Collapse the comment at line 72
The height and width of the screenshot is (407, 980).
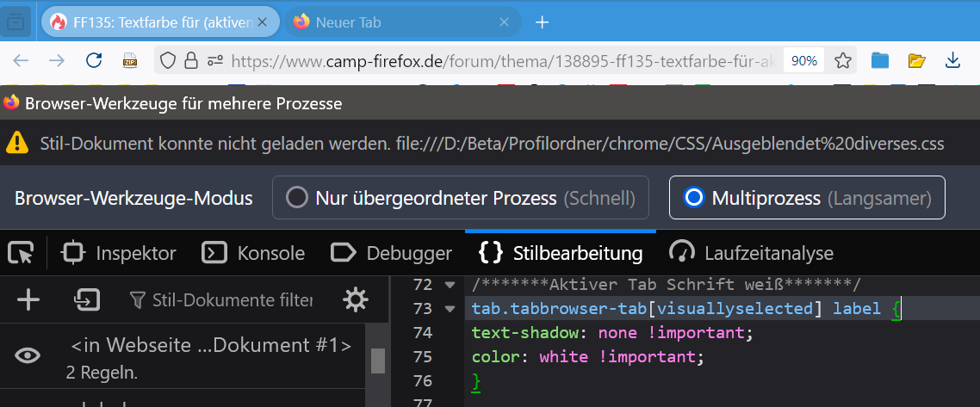click(449, 285)
